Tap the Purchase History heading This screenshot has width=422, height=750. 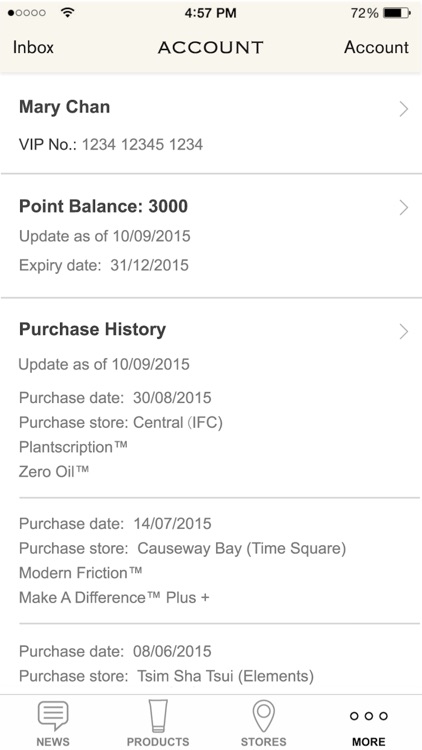click(92, 330)
